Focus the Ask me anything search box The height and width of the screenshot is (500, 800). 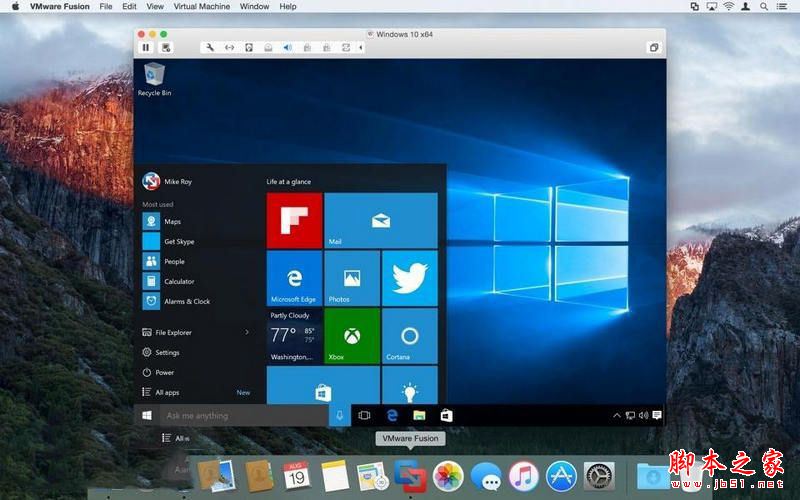(244, 415)
